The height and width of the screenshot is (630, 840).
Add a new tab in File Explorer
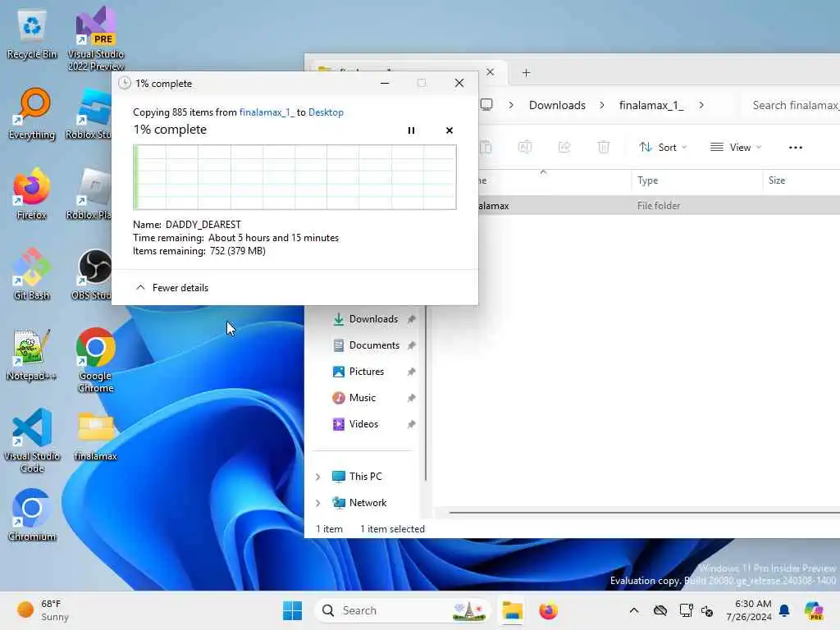point(526,72)
